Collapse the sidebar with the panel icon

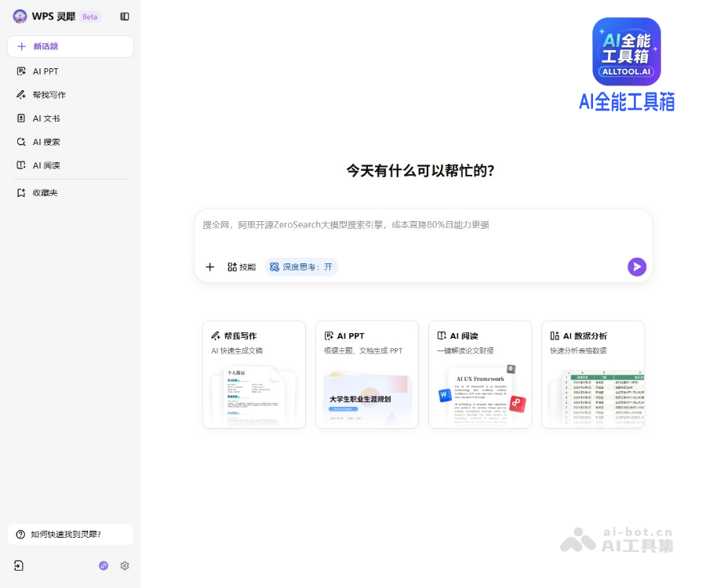125,16
